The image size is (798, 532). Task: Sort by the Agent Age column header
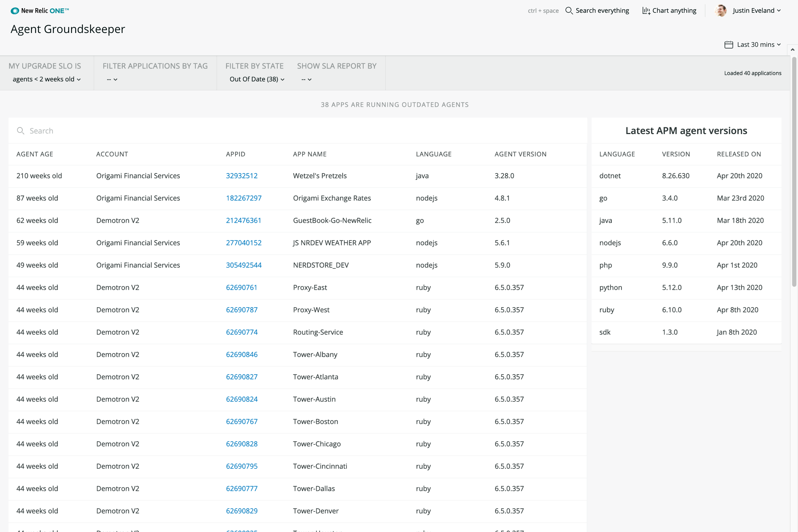point(35,154)
